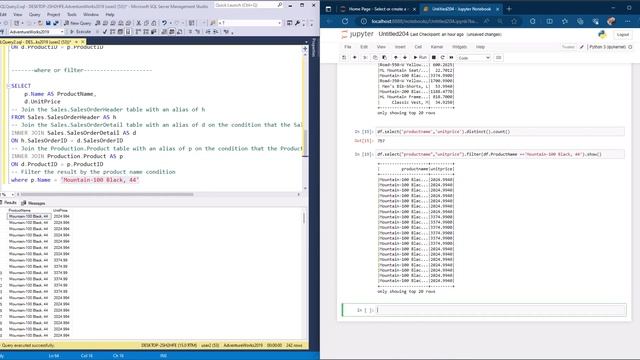
Task: Click Jupyter save and checkpoint icon
Action: click(x=344, y=58)
